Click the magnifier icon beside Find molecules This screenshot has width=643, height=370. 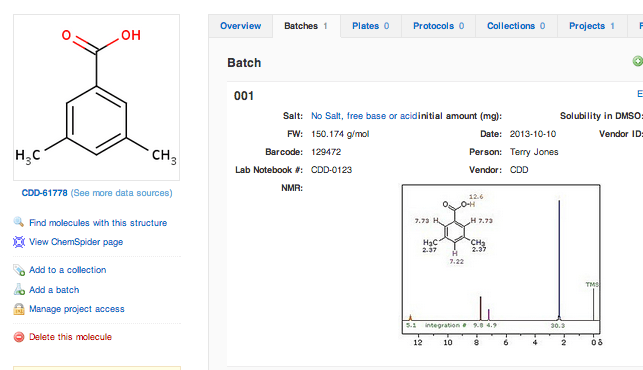pyautogui.click(x=18, y=222)
